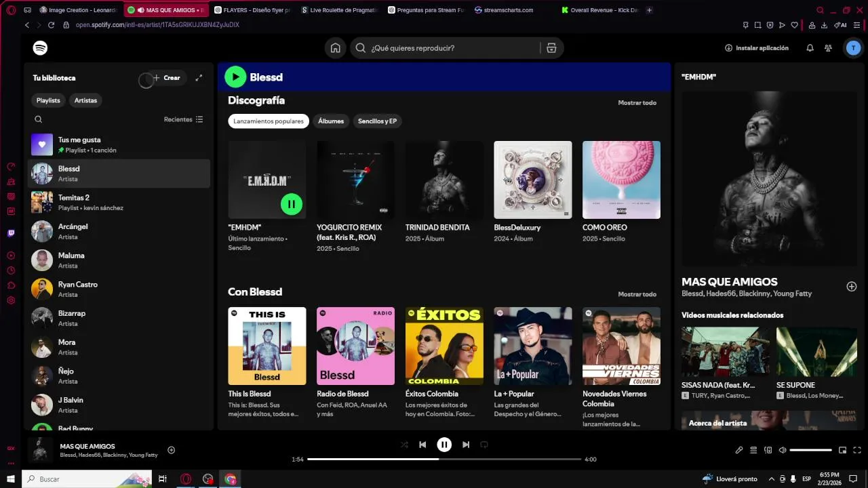Open the Browse icon in search bar
Screen dimensions: 868x488
pos(551,48)
